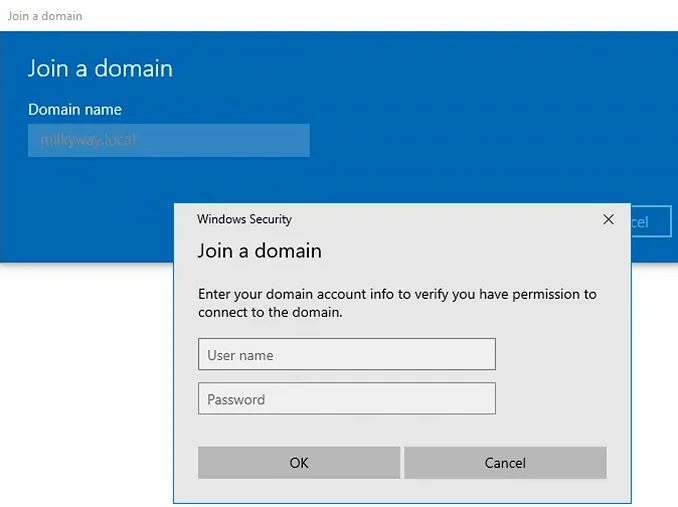Click the 'Join a domain' window title bar text
The image size is (678, 507).
45,16
